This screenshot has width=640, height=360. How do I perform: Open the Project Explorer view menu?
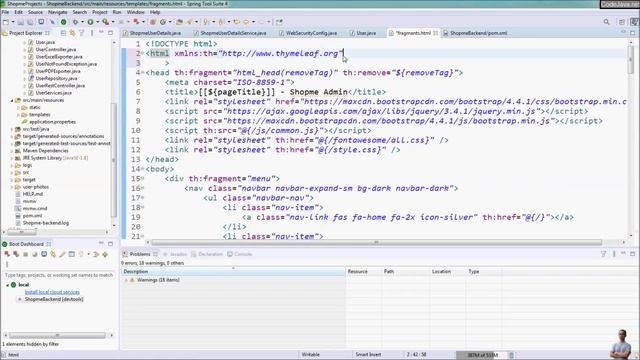coord(92,33)
